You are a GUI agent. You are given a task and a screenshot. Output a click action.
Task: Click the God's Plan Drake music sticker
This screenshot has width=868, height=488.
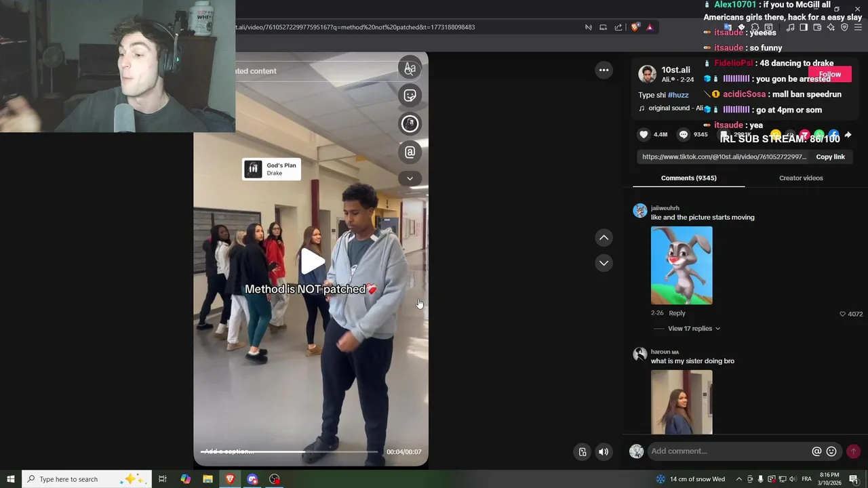tap(271, 169)
